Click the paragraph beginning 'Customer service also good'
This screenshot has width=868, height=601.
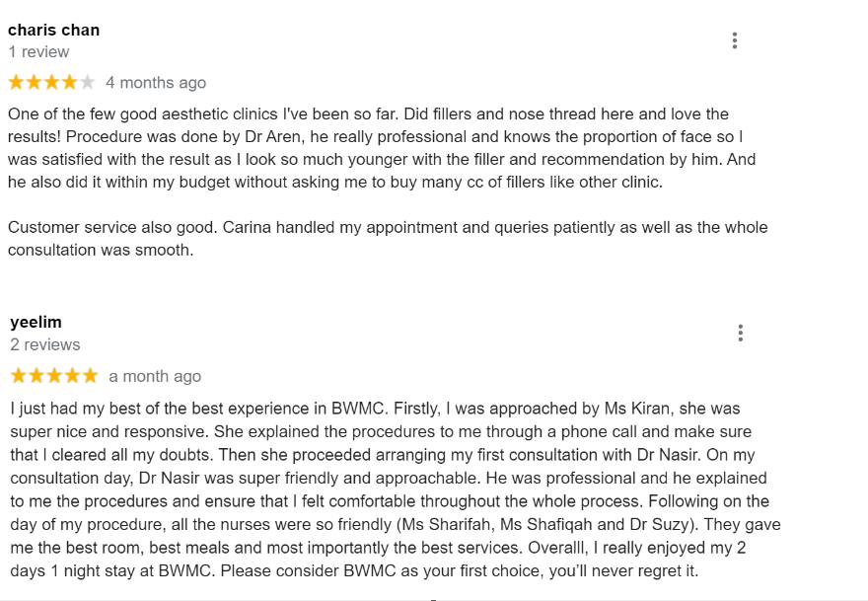tap(388, 239)
